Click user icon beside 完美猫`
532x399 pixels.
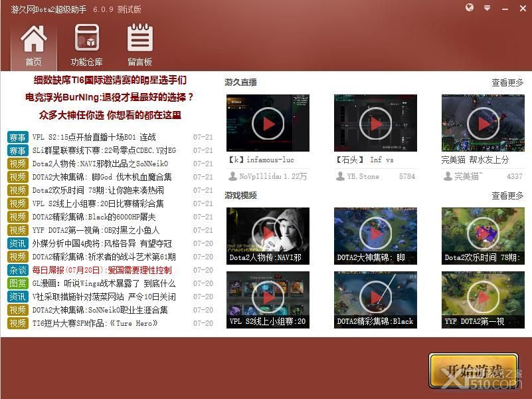448,176
